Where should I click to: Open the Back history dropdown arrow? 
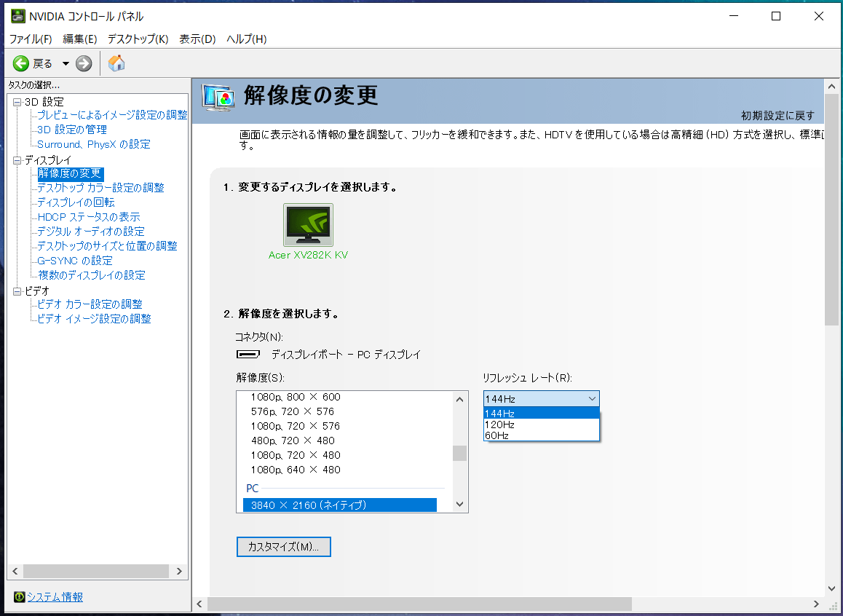tap(66, 63)
